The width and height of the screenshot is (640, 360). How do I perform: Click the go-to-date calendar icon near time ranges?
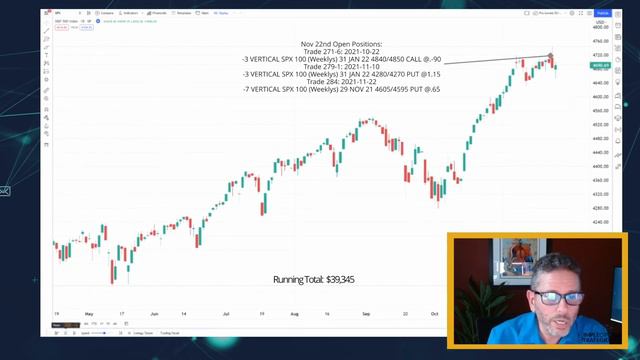(x=126, y=324)
